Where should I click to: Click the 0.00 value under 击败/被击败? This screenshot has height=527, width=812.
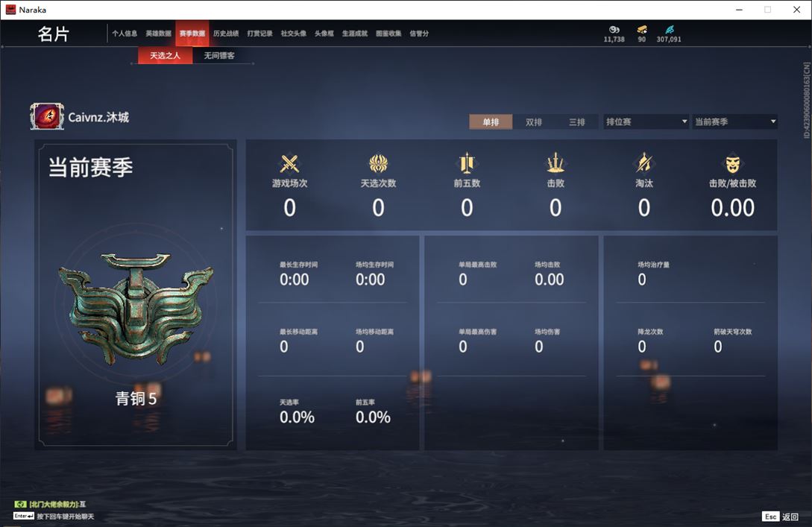732,208
